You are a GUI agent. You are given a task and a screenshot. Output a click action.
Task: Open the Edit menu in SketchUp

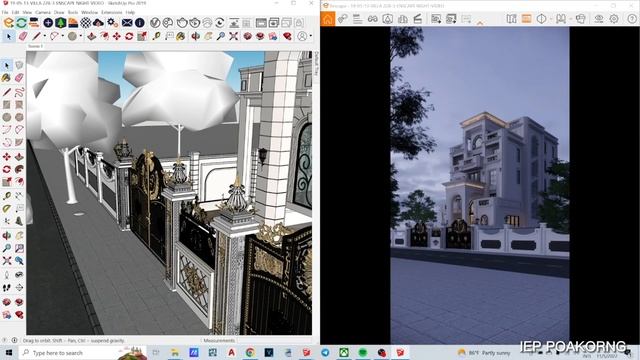point(16,13)
